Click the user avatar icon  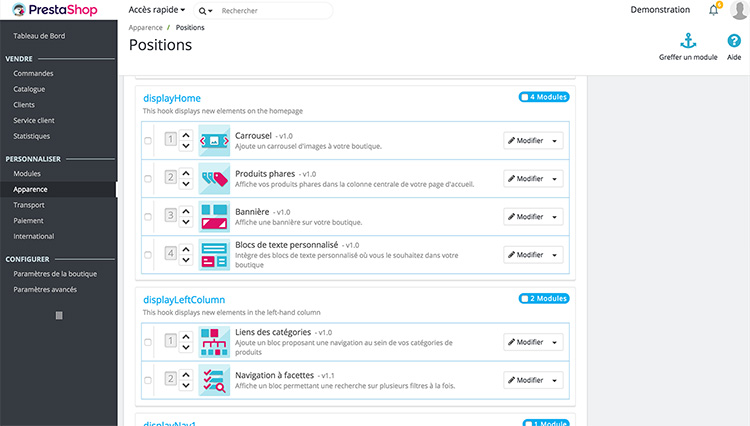click(739, 10)
